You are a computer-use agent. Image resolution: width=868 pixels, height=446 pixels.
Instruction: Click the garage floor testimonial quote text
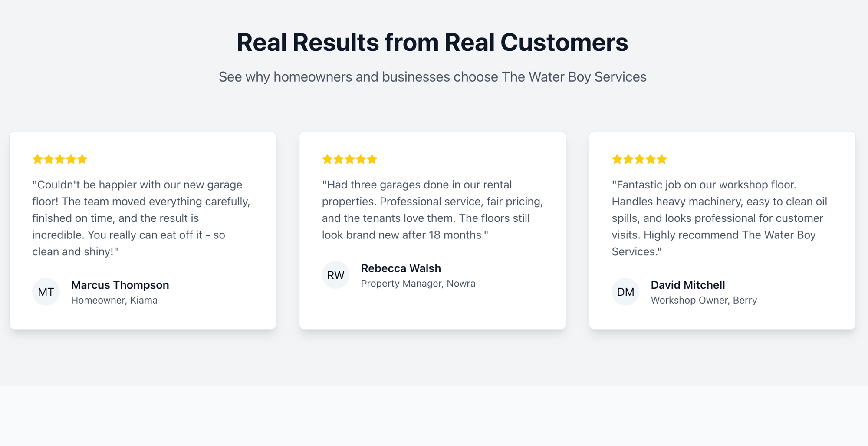pos(141,218)
